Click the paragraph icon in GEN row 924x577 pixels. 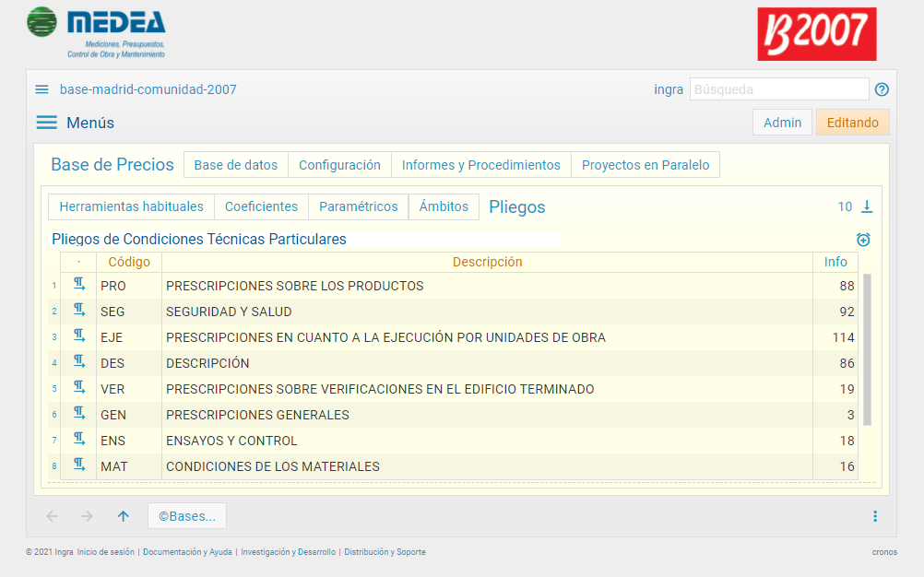pyautogui.click(x=79, y=414)
